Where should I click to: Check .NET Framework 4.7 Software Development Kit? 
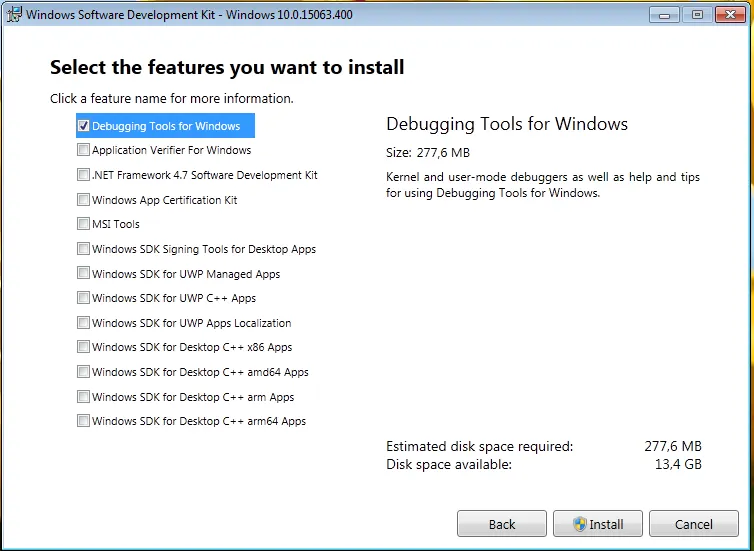[83, 175]
